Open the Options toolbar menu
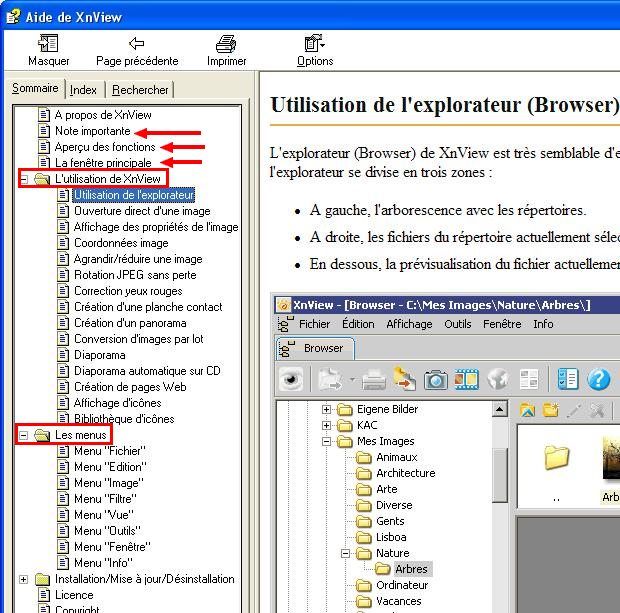The width and height of the screenshot is (620, 613). [x=315, y=44]
